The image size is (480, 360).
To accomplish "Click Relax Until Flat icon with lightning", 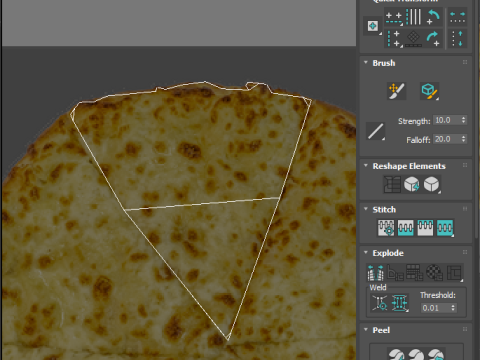I will tap(412, 184).
